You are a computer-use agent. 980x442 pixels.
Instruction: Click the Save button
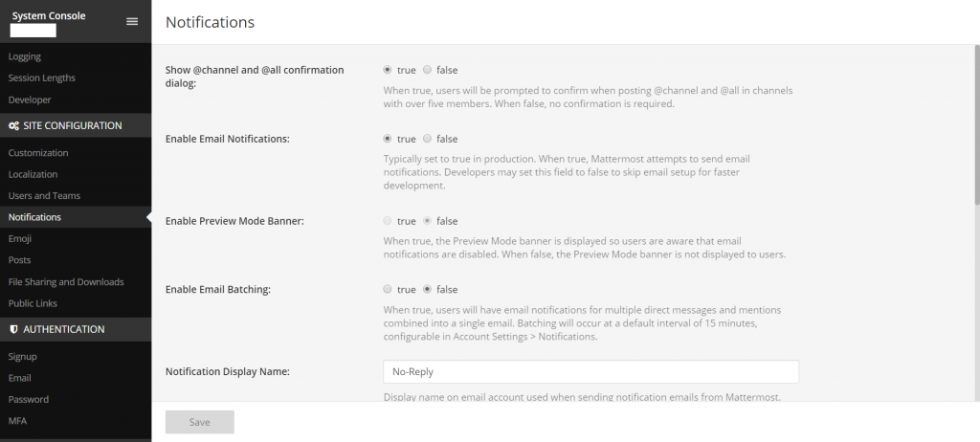(199, 422)
